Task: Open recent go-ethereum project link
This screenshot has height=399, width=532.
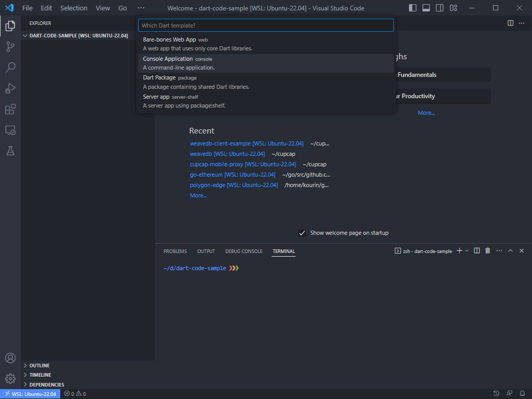Action: coord(232,175)
